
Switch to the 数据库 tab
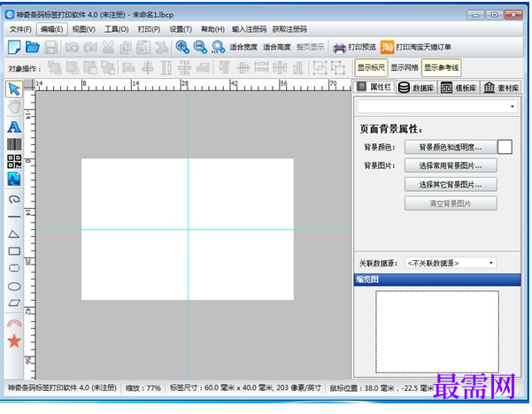tap(416, 88)
